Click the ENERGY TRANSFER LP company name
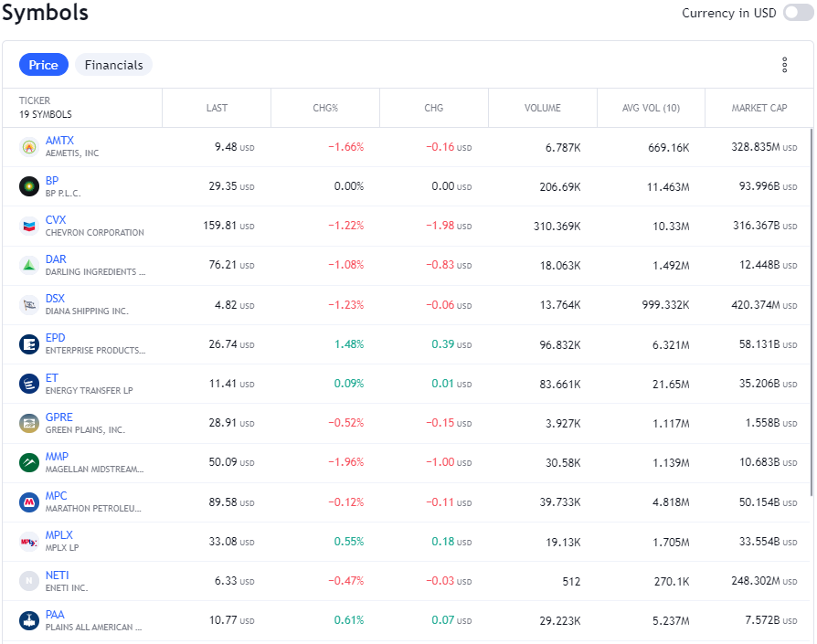Screen dimensions: 817x644 click(89, 390)
